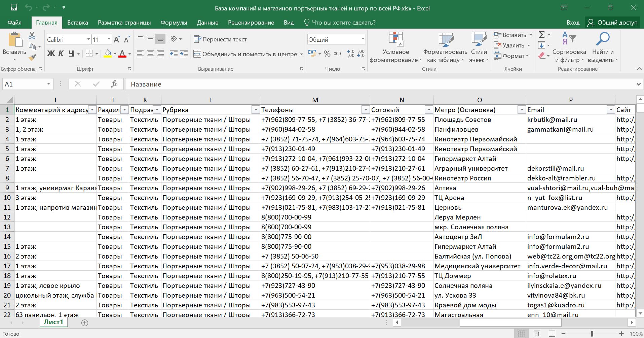Viewport: 644px width, 338px height.
Task: Click the Общий доступ share button
Action: coord(612,23)
